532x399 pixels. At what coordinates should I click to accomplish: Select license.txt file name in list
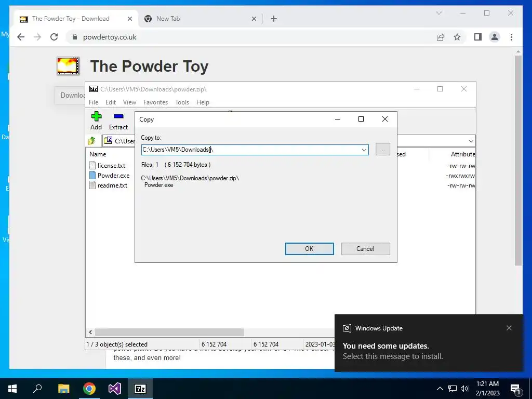point(111,166)
